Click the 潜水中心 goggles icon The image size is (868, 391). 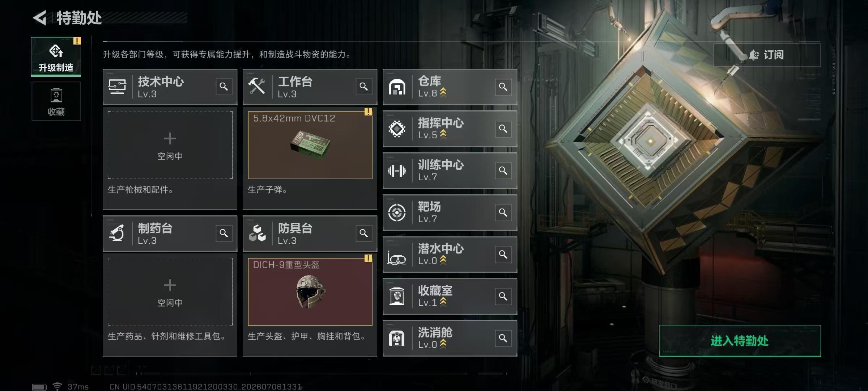click(397, 258)
